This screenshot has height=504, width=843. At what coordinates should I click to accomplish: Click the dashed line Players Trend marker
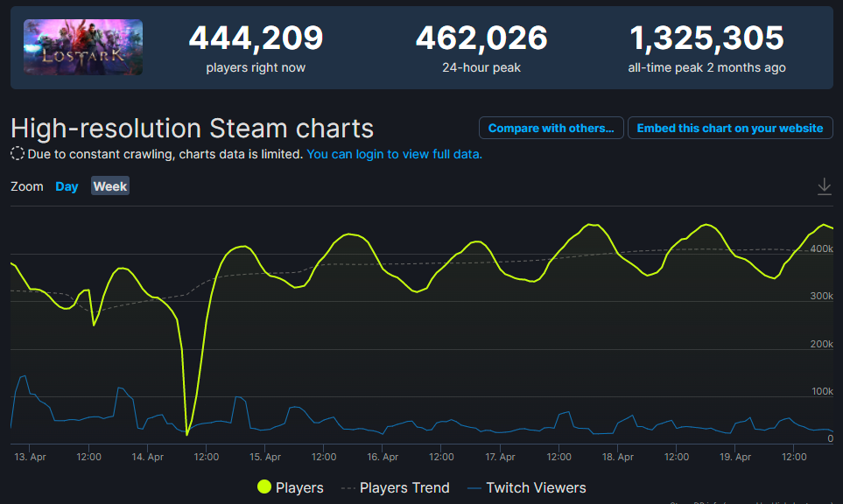pos(347,487)
